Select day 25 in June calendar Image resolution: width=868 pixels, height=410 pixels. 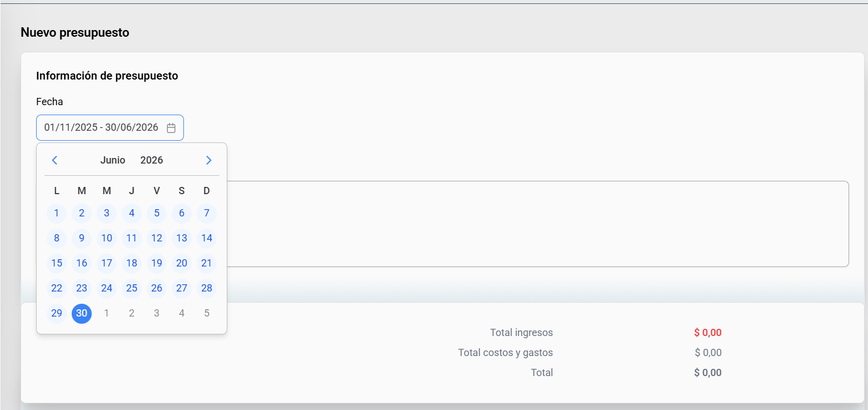coord(132,288)
